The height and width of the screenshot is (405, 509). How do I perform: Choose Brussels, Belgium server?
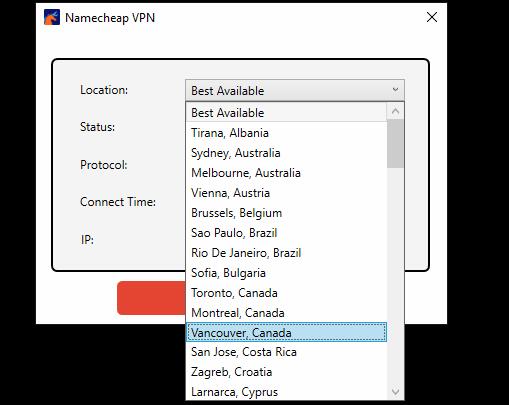point(286,213)
